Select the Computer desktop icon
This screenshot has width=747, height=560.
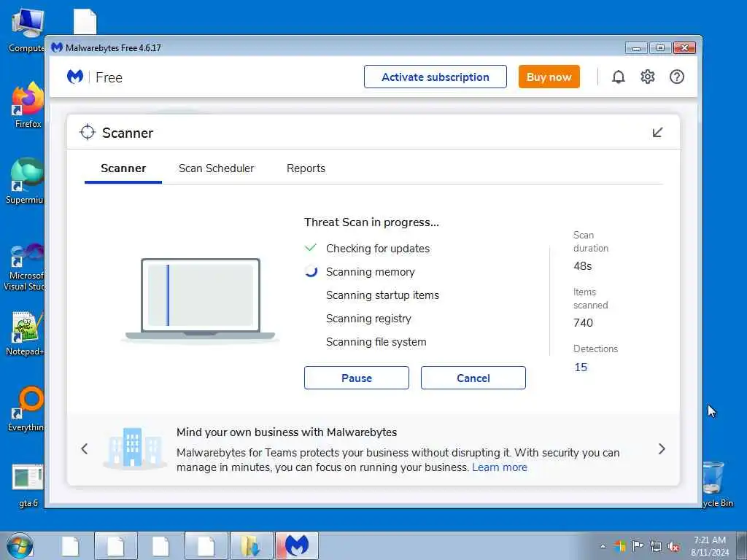pyautogui.click(x=28, y=29)
